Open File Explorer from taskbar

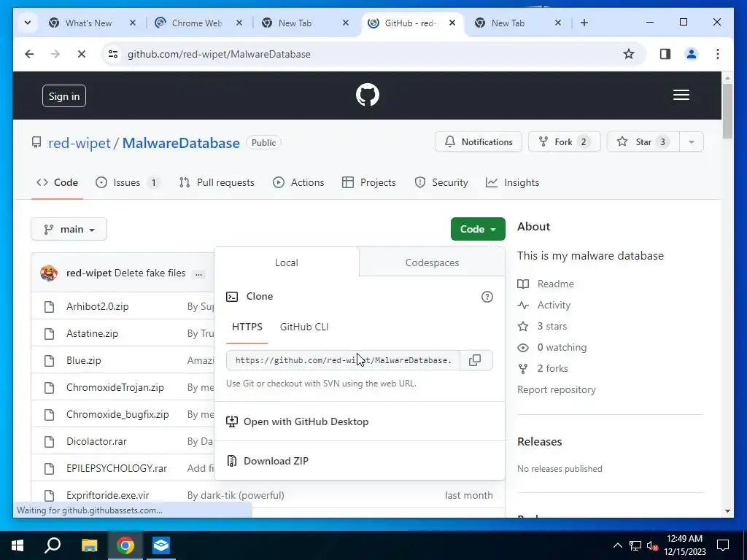point(89,545)
